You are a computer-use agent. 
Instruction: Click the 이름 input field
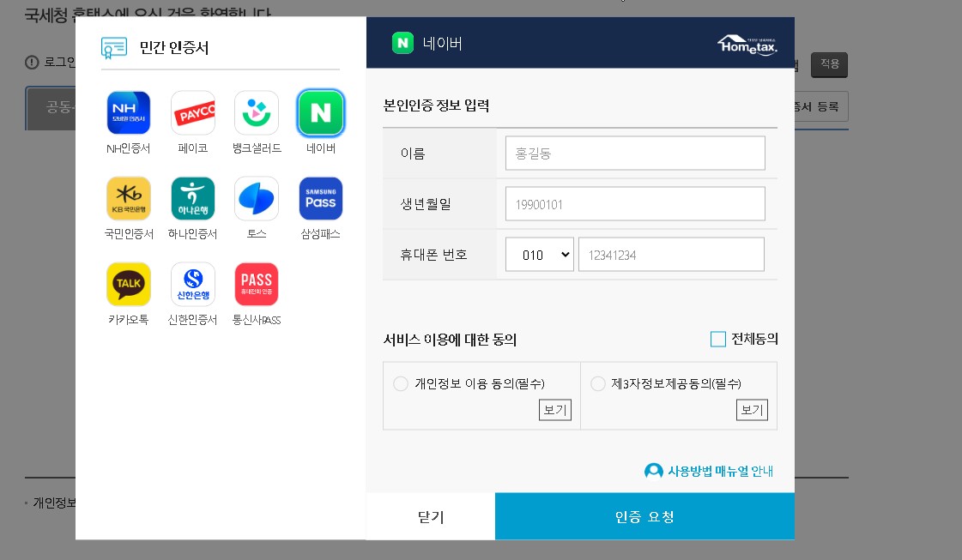pyautogui.click(x=634, y=153)
